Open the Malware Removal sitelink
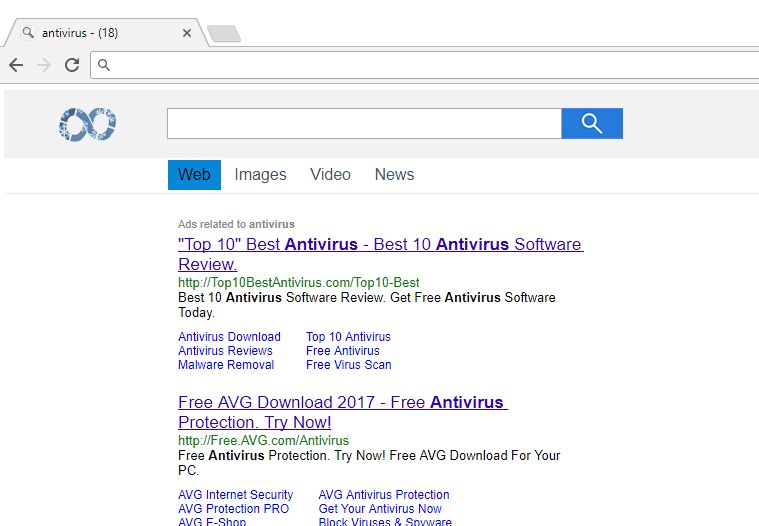The width and height of the screenshot is (759, 526). pos(226,365)
